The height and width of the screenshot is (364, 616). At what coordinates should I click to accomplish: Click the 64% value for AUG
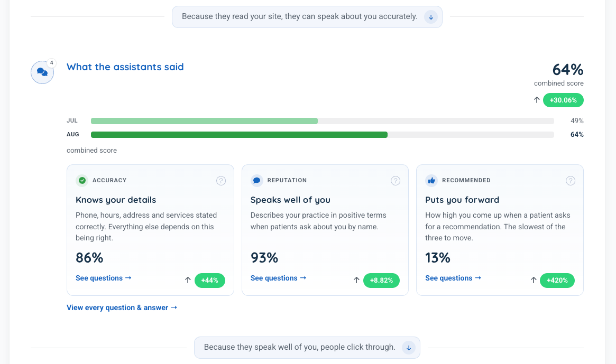(577, 135)
